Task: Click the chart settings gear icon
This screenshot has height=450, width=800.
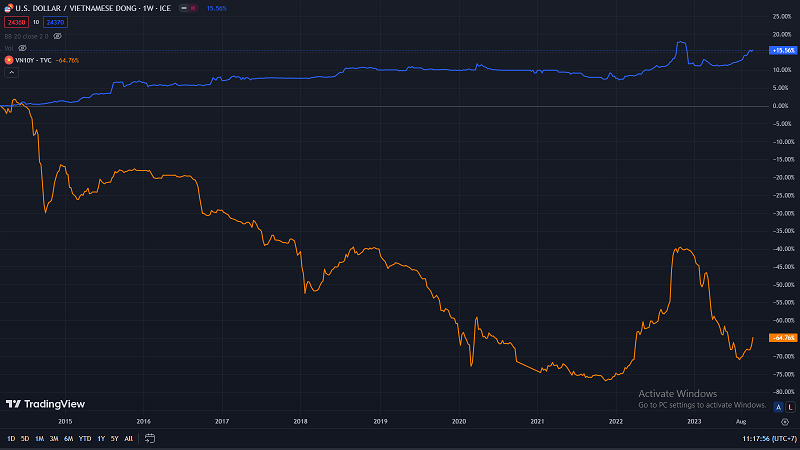Action: (784, 423)
